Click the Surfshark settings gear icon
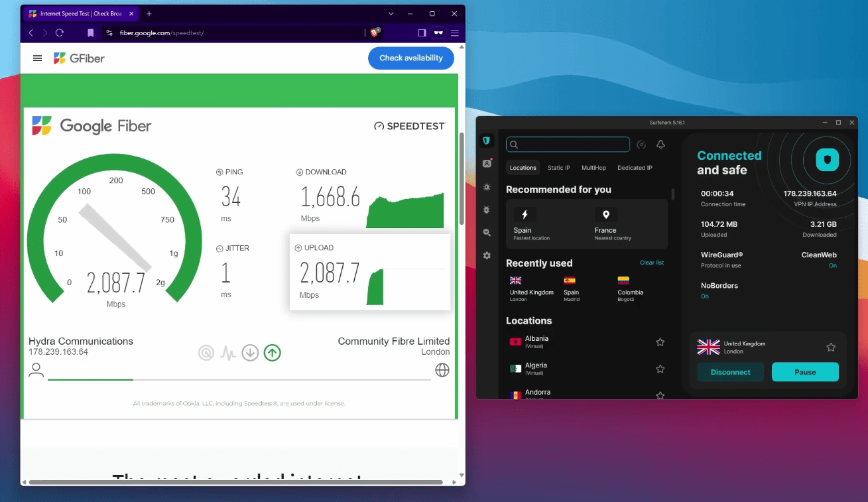 (487, 255)
